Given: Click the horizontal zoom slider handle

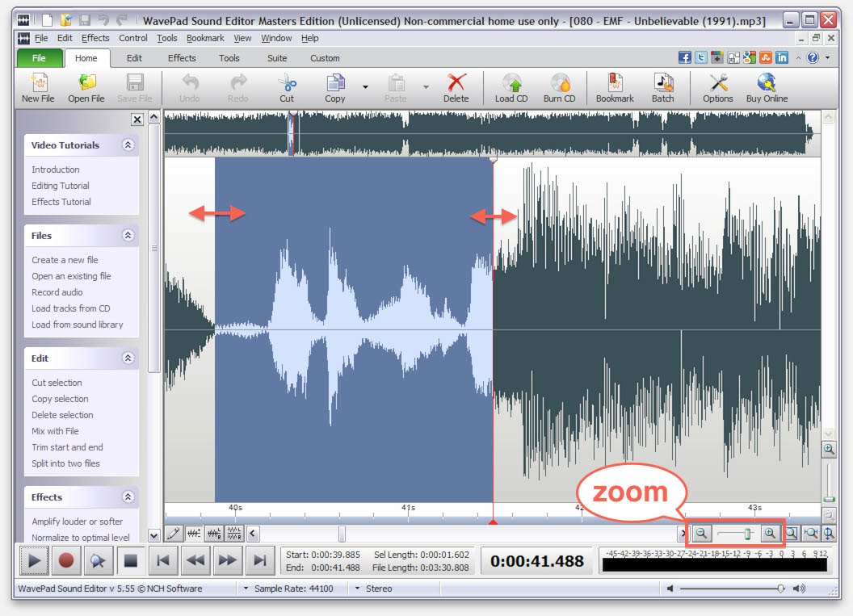Looking at the screenshot, I should coord(748,534).
